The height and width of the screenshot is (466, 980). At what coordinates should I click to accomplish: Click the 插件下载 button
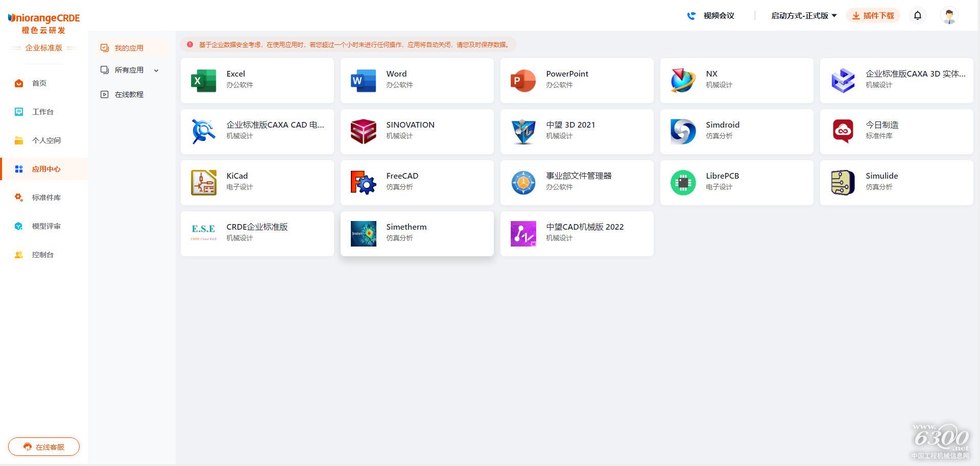pos(873,16)
